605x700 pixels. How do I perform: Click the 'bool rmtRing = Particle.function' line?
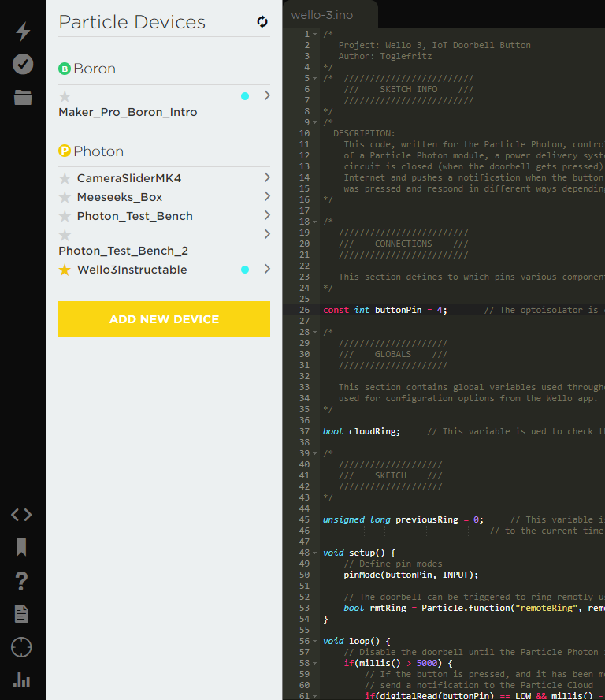pos(473,608)
